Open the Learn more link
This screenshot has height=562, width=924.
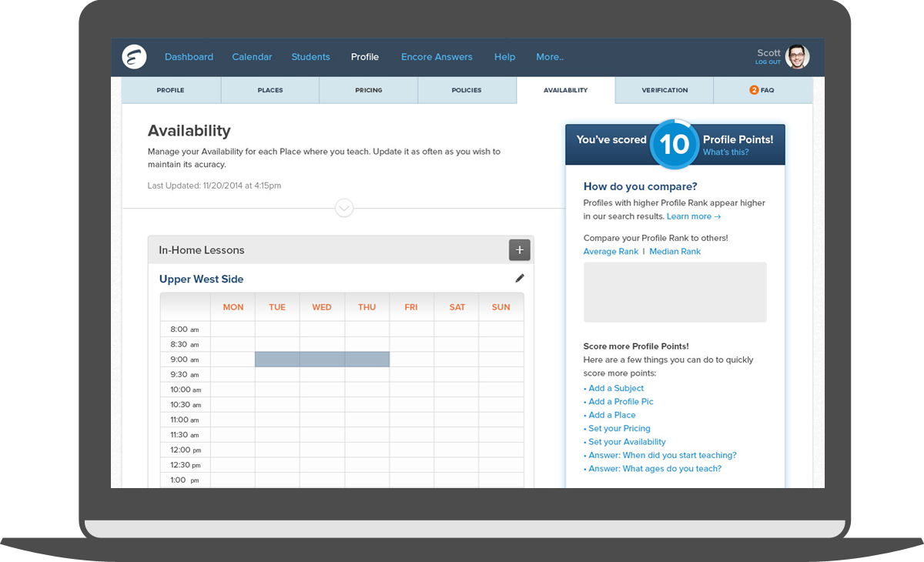tap(693, 216)
